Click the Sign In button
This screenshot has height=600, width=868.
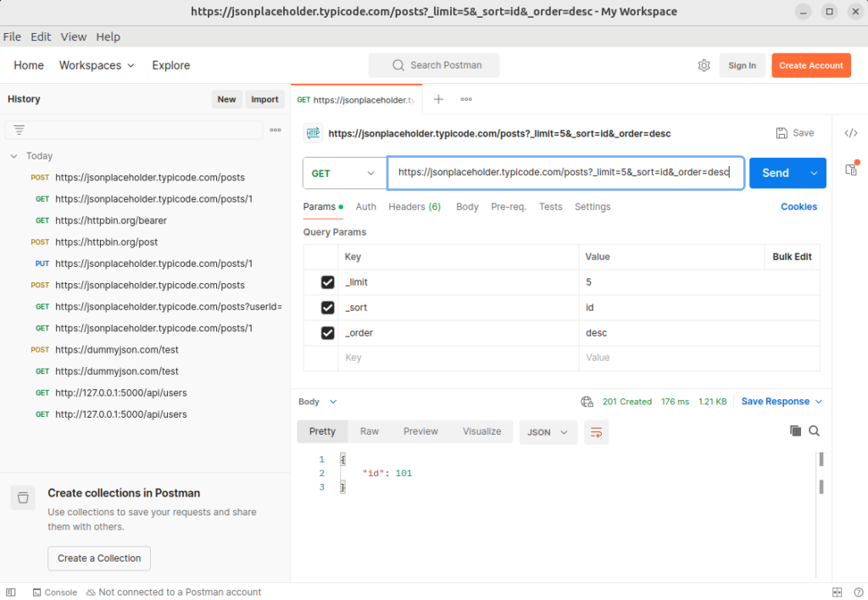[x=742, y=65]
